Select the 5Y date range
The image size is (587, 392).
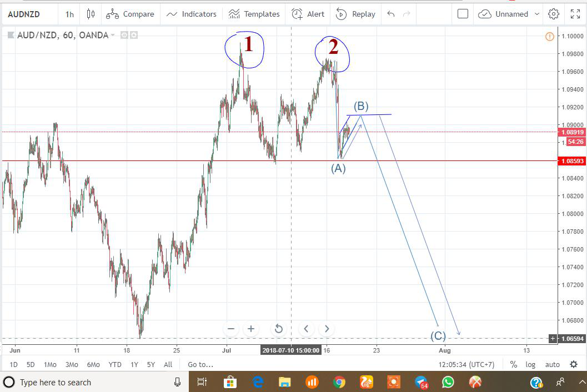tap(151, 364)
